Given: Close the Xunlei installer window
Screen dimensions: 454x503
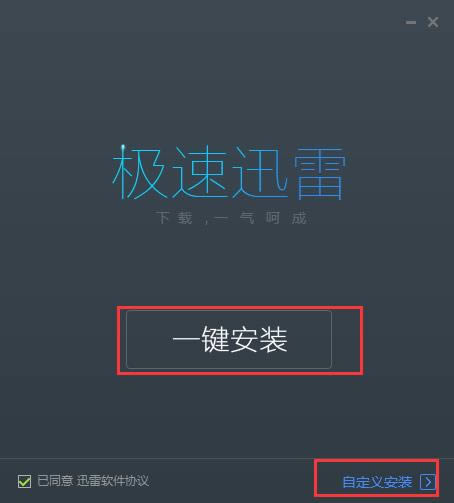Looking at the screenshot, I should click(433, 22).
